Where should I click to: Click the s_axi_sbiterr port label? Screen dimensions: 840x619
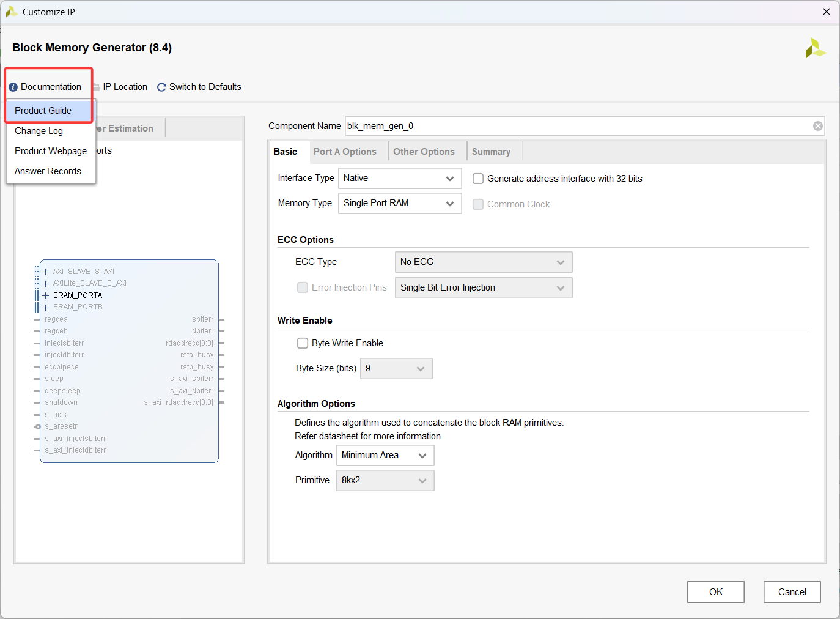[x=192, y=379]
